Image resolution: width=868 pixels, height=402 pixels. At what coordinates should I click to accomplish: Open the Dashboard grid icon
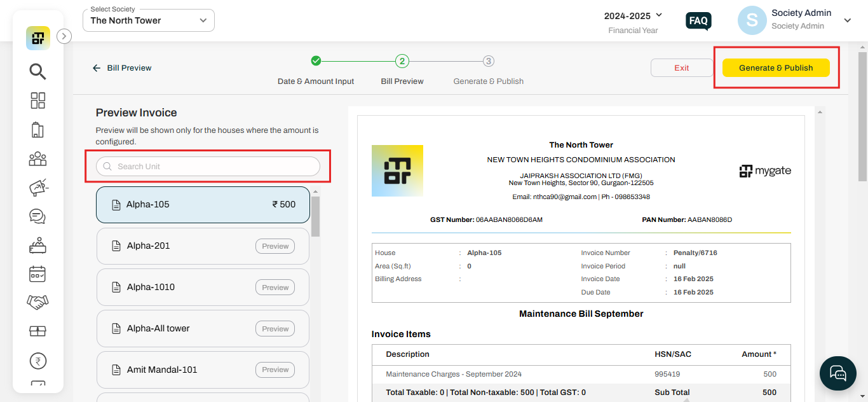click(37, 100)
